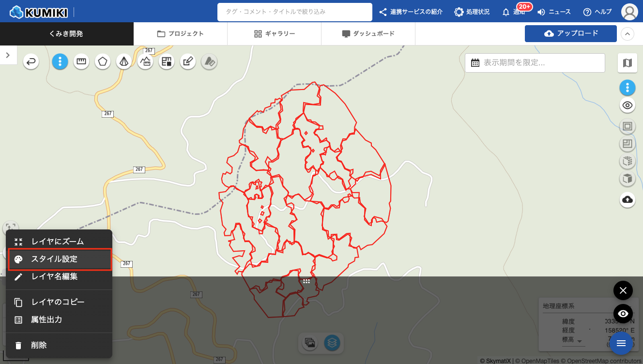
Task: Toggle visibility with the right sidebar eye icon
Action: [628, 105]
